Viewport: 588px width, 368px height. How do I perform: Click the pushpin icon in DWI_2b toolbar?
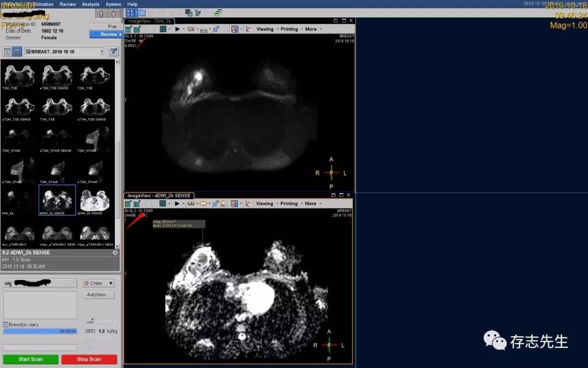coord(216,29)
